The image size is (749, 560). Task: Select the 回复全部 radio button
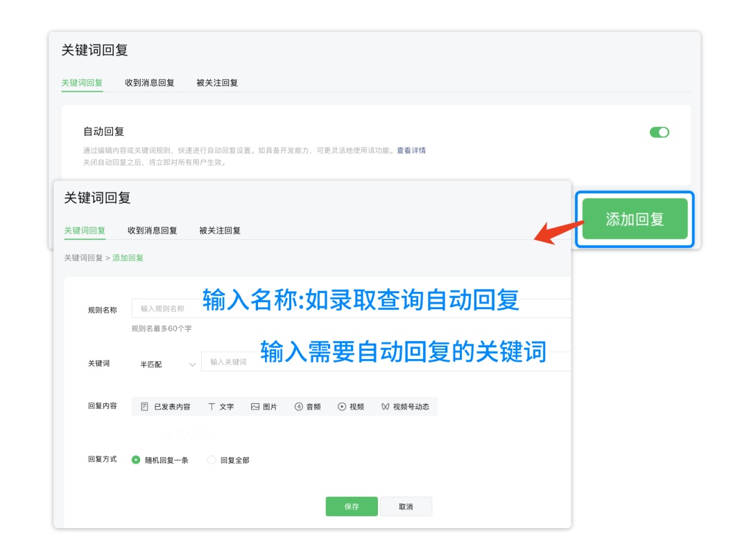(211, 460)
